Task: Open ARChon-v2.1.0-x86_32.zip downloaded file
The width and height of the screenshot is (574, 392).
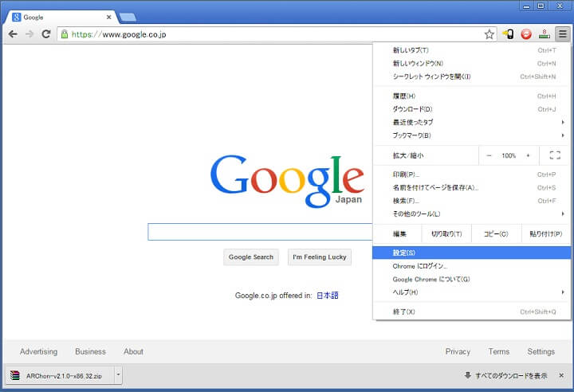Action: (64, 375)
